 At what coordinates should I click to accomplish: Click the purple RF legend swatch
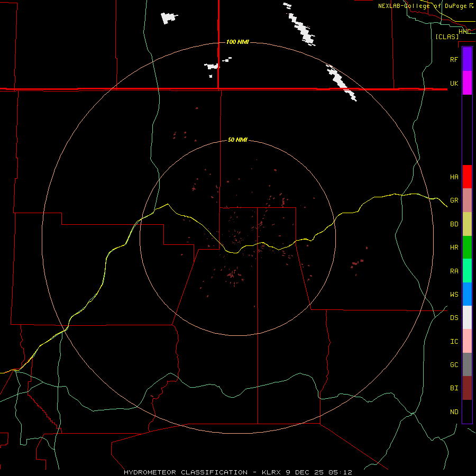[467, 59]
